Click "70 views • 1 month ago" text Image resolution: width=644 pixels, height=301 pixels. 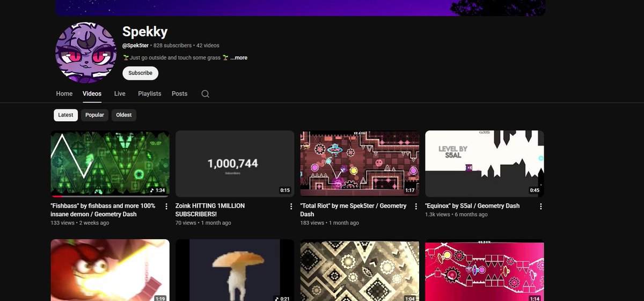pos(203,223)
